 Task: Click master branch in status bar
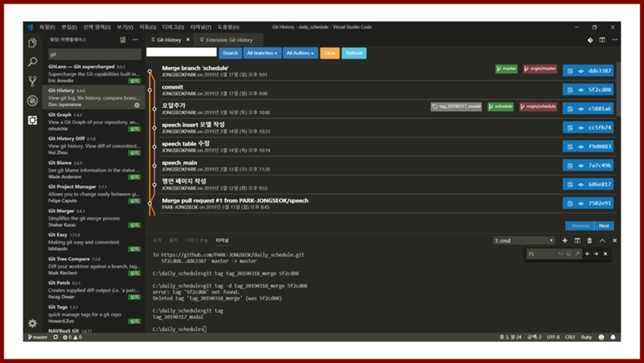point(38,337)
